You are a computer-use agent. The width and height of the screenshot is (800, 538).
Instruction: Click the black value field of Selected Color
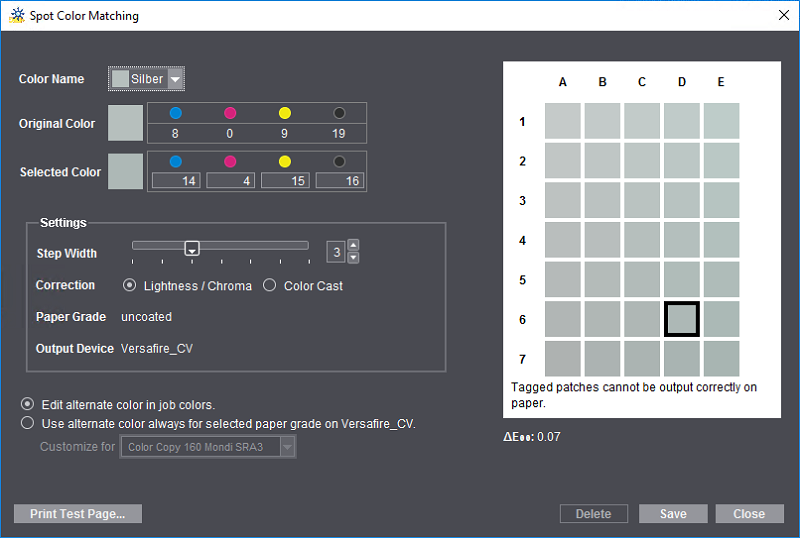coord(339,180)
